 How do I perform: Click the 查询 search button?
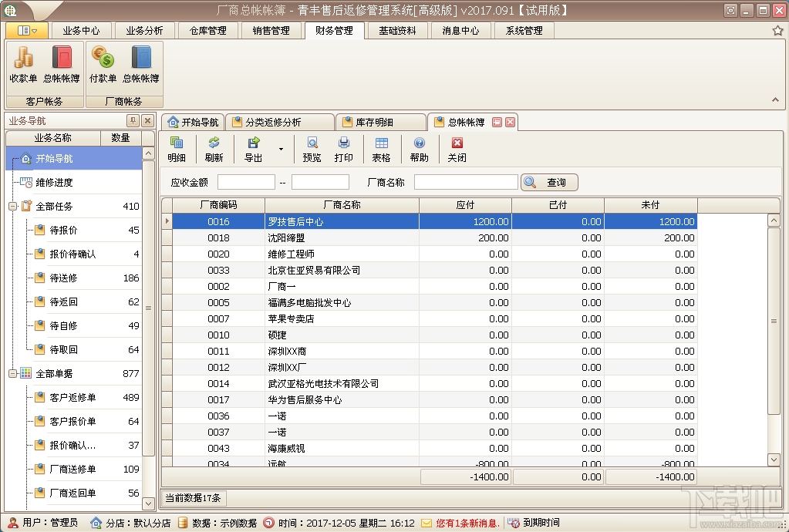click(x=548, y=182)
